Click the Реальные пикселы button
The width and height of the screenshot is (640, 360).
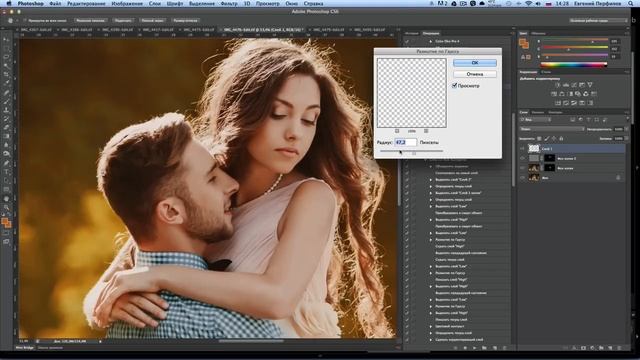(x=90, y=20)
